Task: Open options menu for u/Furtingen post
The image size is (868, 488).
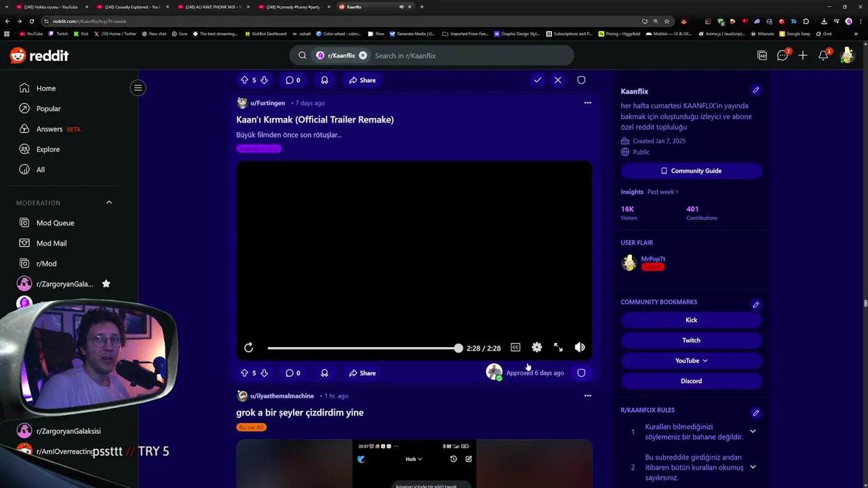Action: click(x=587, y=103)
